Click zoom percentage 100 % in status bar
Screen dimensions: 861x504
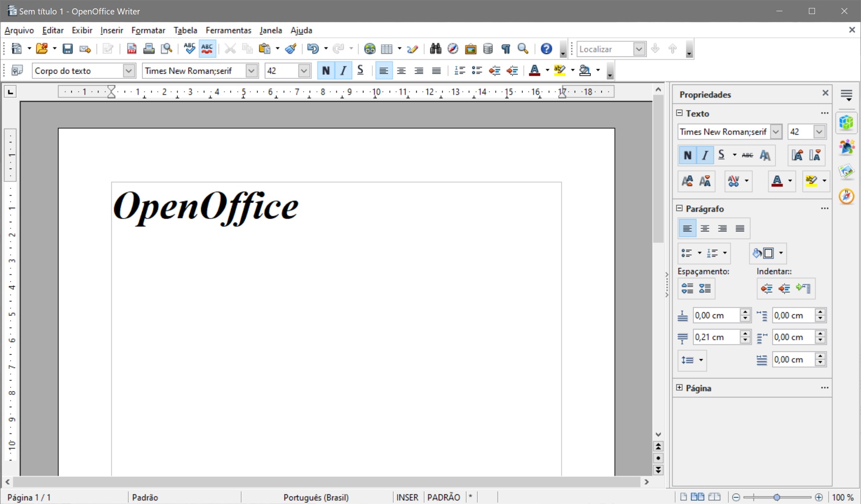(843, 497)
